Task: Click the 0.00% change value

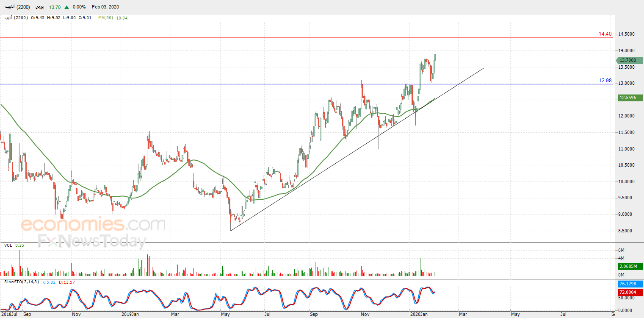Action: [x=79, y=7]
